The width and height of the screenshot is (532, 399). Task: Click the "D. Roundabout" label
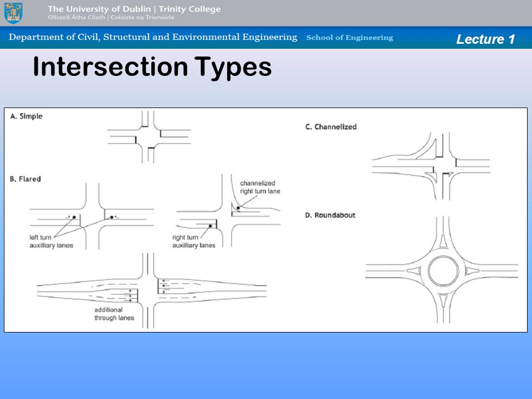[x=330, y=215]
